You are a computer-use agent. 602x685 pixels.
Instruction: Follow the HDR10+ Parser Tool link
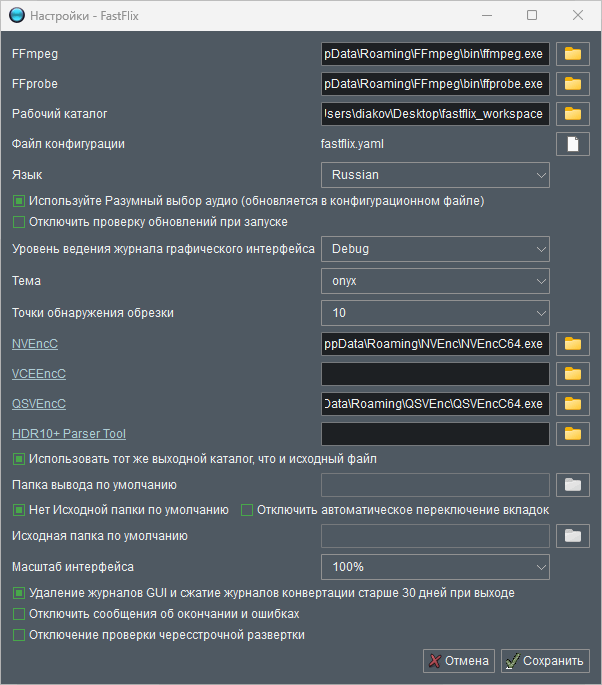(69, 434)
